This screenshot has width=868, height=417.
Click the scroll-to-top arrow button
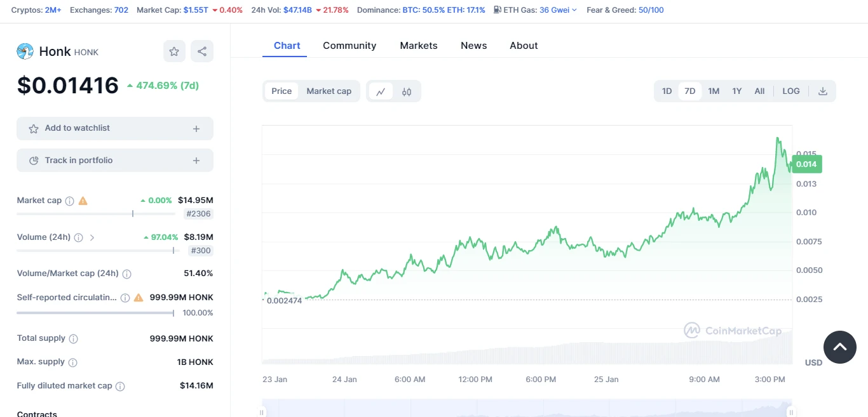pos(840,347)
